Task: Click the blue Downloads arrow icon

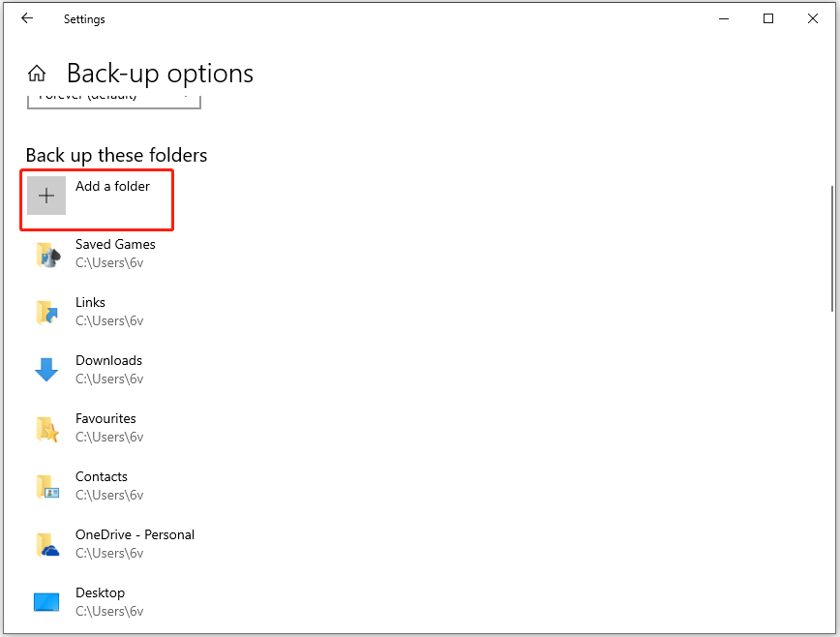Action: (46, 370)
